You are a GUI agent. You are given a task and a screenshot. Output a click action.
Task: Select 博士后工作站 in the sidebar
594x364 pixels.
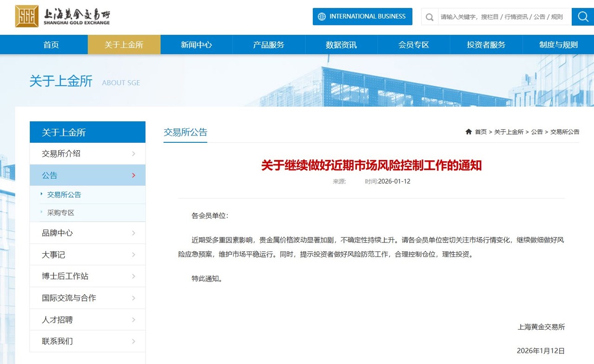[x=87, y=276]
